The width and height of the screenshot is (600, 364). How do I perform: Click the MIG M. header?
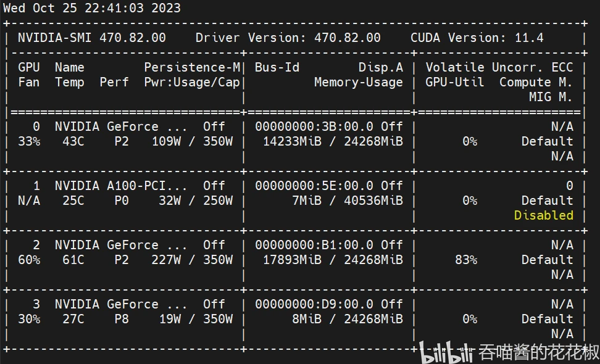coord(551,97)
